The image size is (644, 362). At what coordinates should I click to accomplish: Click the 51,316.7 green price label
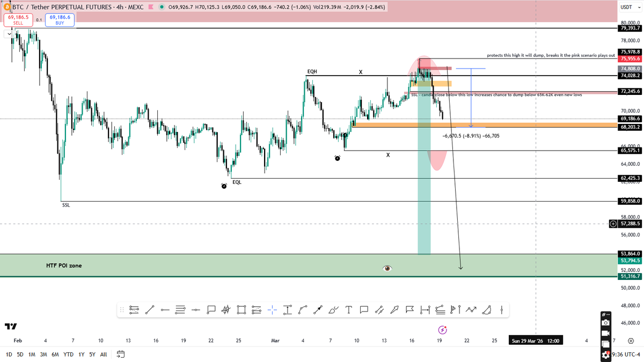(630, 277)
